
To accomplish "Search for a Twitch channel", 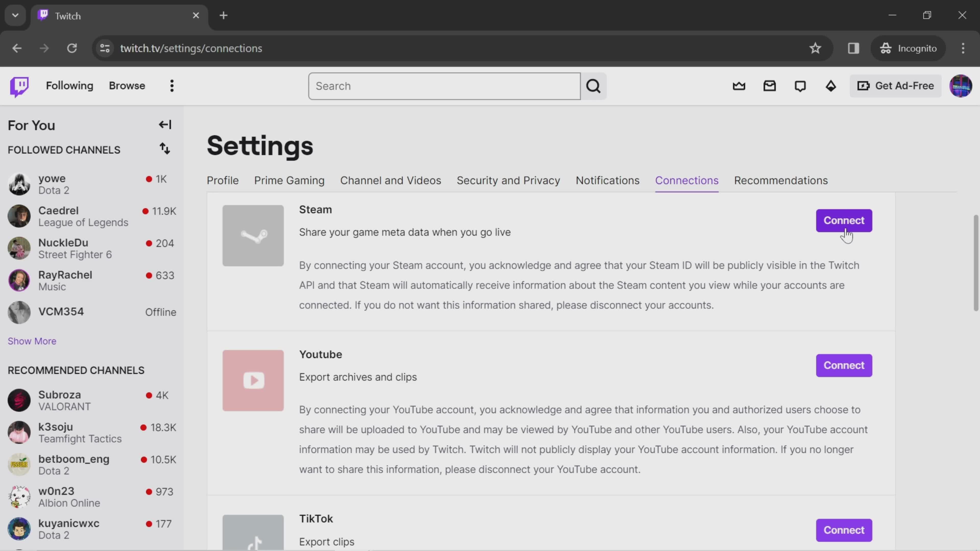I will (444, 85).
